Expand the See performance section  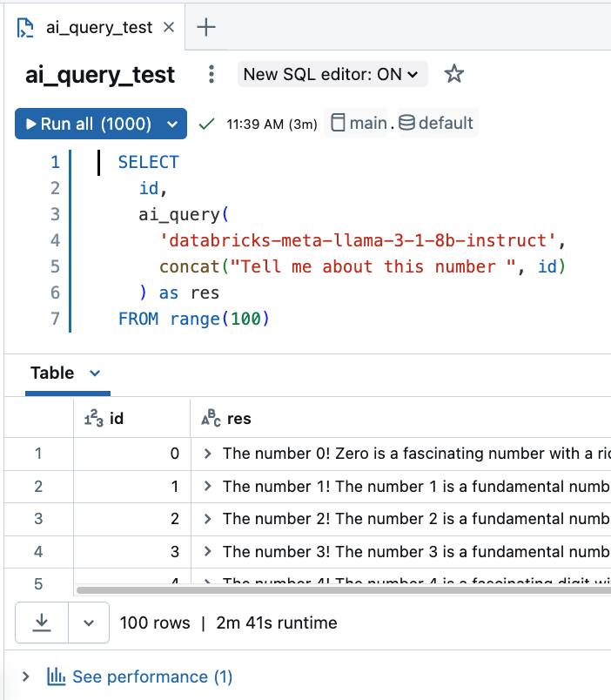tap(25, 676)
